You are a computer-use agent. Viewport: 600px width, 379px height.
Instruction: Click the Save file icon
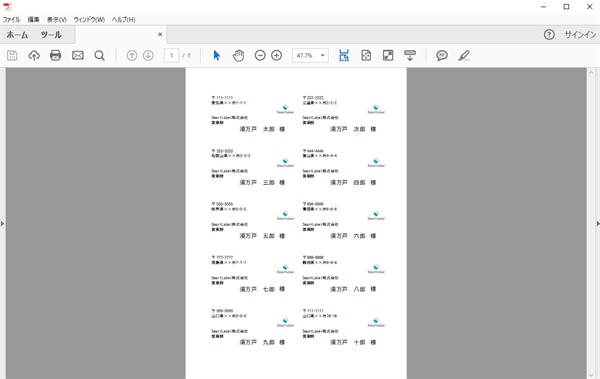pyautogui.click(x=12, y=56)
